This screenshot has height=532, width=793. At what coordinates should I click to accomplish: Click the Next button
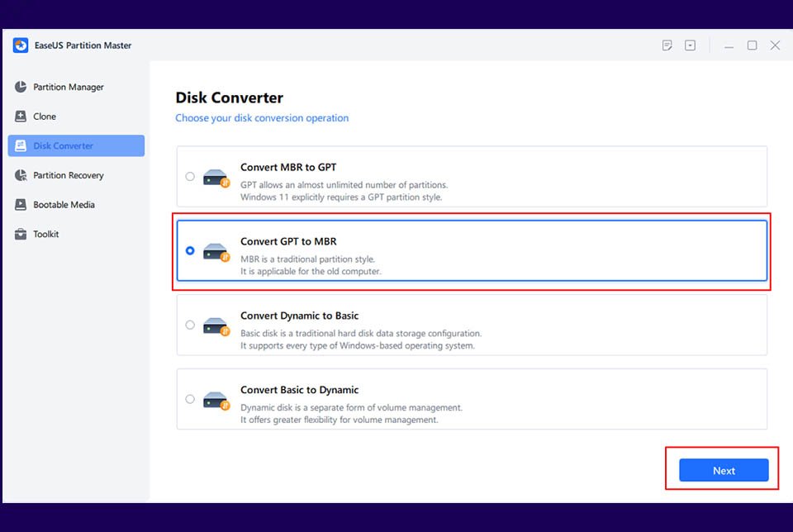point(724,470)
